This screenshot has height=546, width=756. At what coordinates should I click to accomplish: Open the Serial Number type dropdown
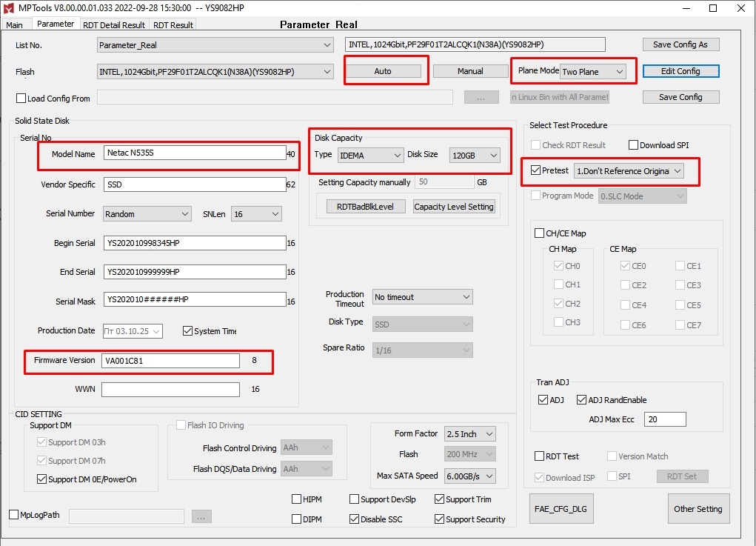tap(147, 214)
